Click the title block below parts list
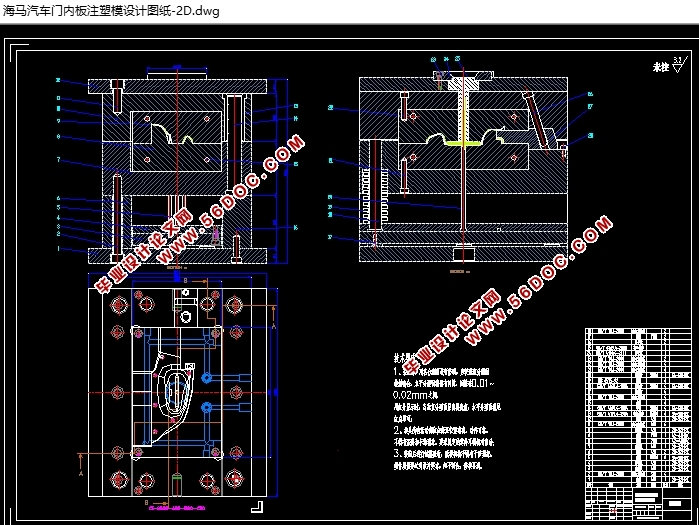Screen dimensions: 699x525 638,503
